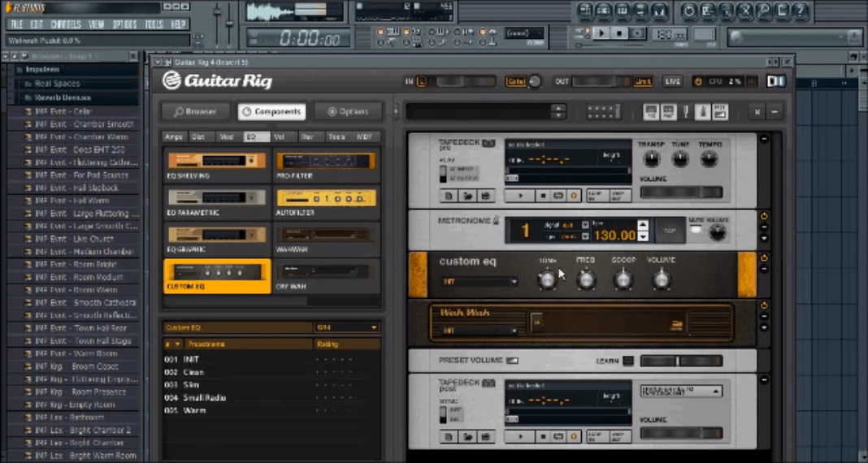Viewport: 868px width, 463px height.
Task: Click record icon in Tapedeck post
Action: click(574, 437)
